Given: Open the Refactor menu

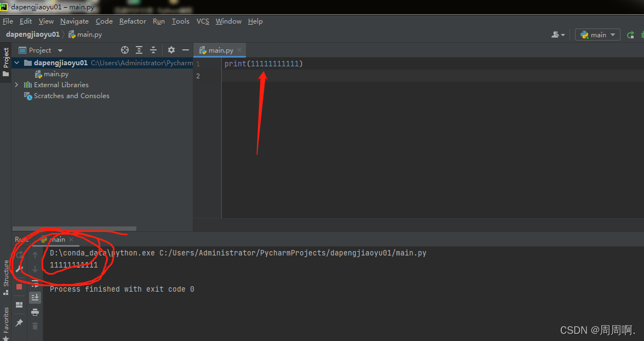Looking at the screenshot, I should (x=133, y=21).
